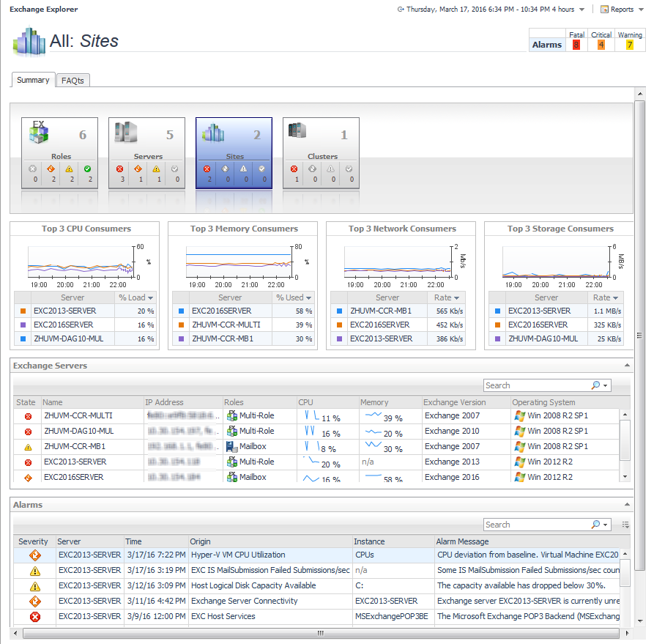Click the Critical alarms count box

click(601, 45)
